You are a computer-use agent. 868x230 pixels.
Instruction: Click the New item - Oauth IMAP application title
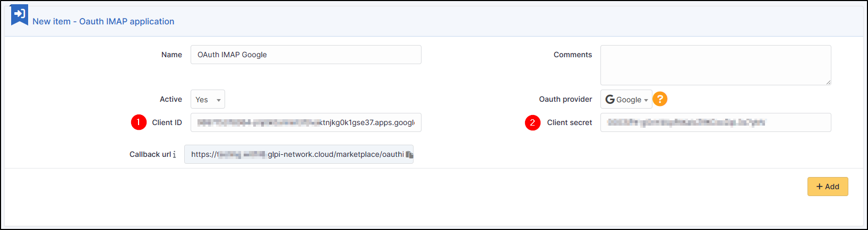point(104,21)
